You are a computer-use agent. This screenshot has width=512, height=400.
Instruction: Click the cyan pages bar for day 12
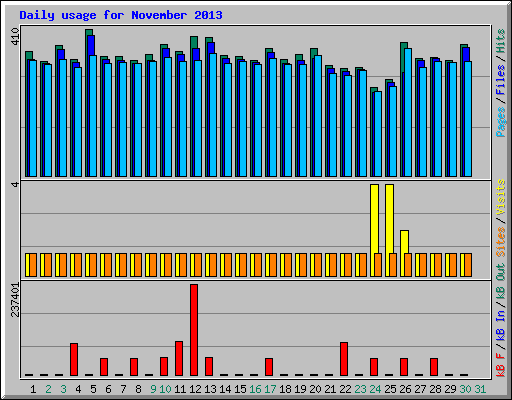coord(198,119)
